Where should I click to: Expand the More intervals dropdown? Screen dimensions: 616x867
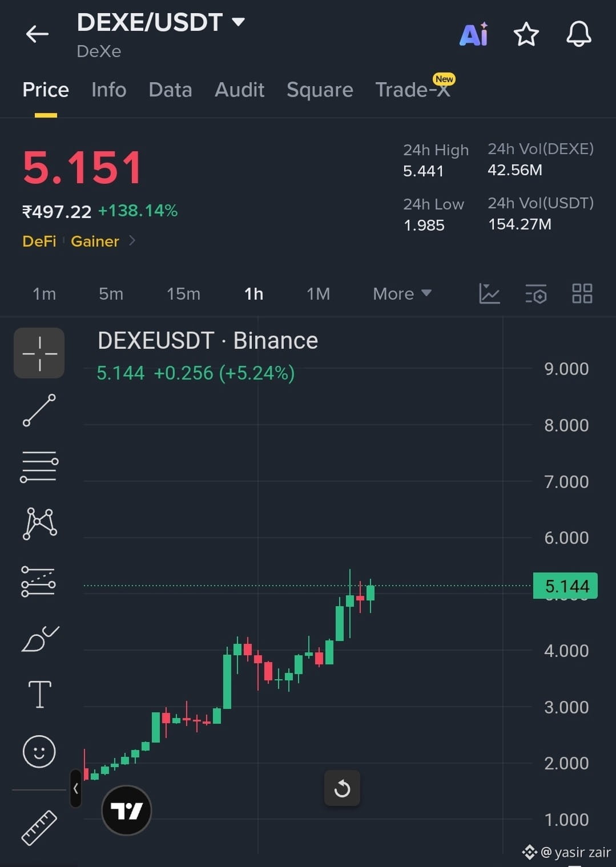tap(402, 294)
